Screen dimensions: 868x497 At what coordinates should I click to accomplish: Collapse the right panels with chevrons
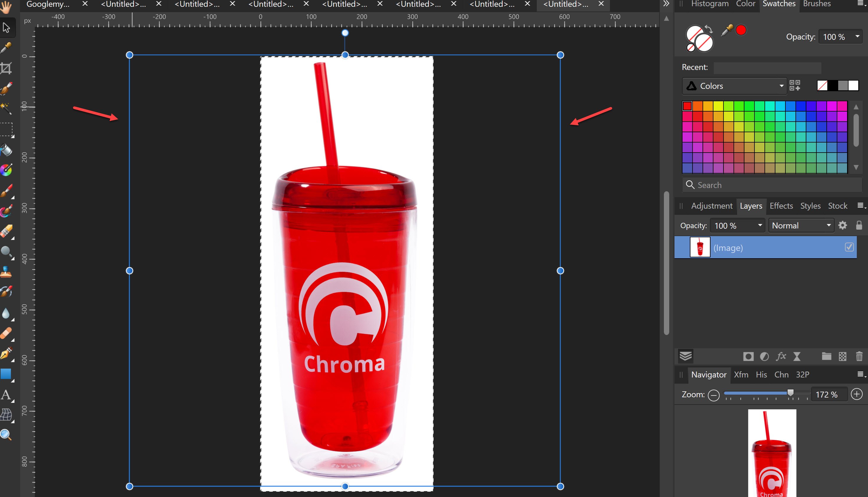coord(666,4)
